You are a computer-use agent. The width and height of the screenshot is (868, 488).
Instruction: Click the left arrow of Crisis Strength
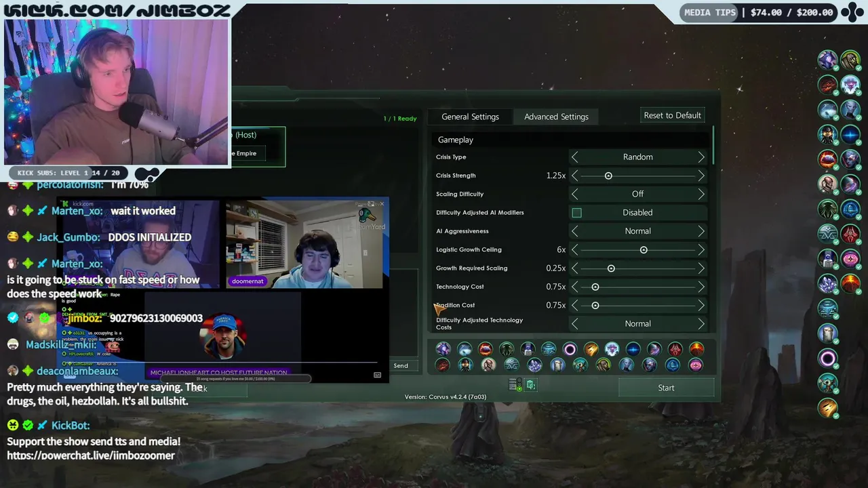pyautogui.click(x=575, y=176)
